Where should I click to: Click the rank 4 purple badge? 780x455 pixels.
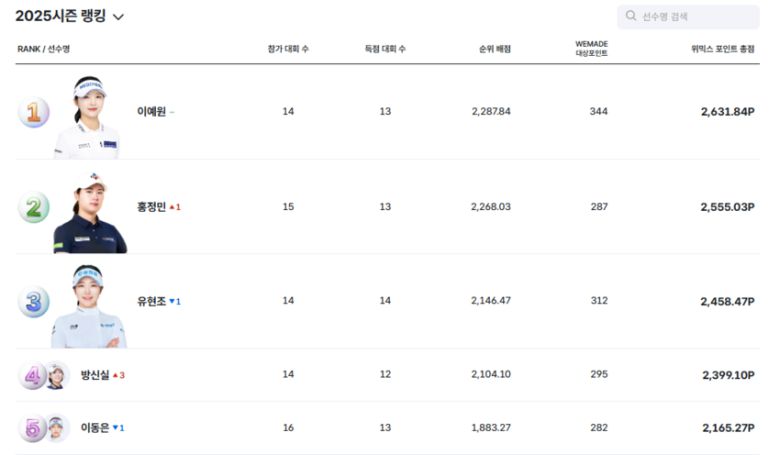tap(32, 376)
